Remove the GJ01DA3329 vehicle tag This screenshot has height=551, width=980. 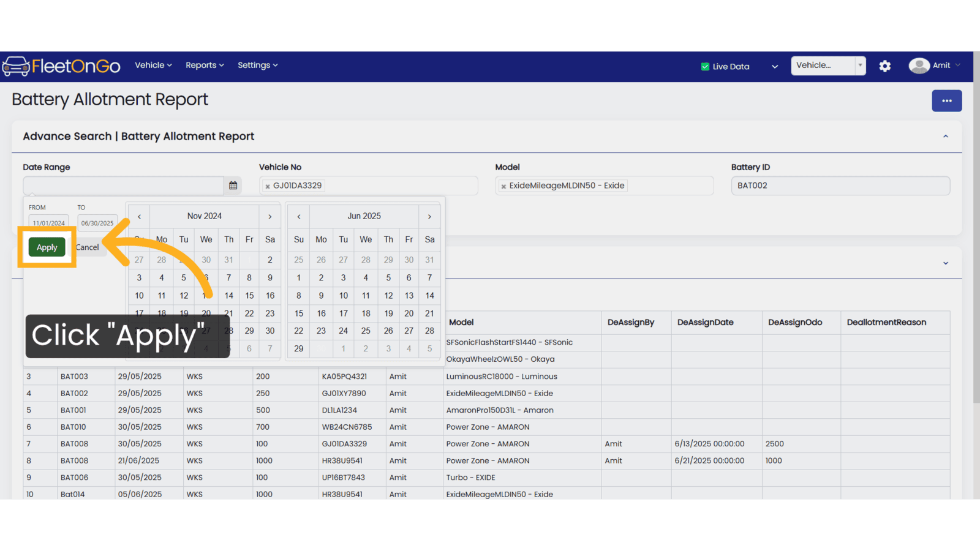268,186
